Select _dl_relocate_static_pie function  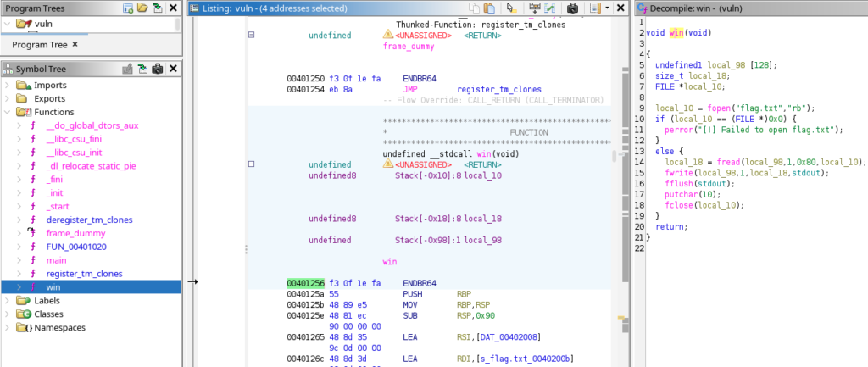click(91, 166)
